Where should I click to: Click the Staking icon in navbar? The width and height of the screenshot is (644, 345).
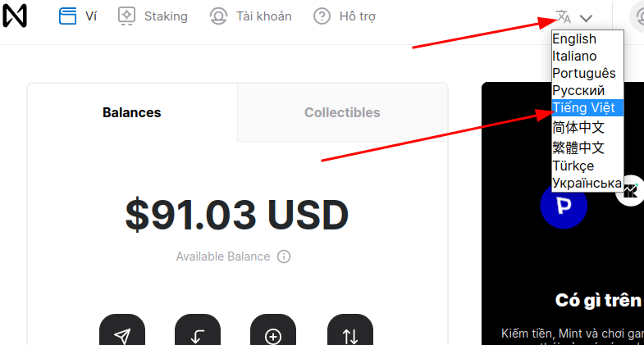(126, 16)
